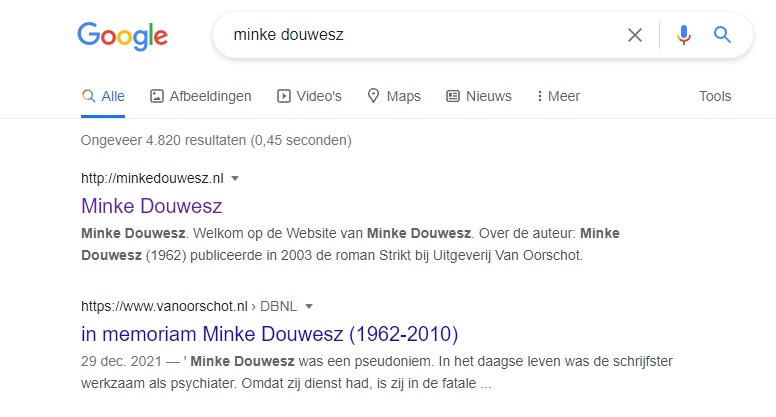Start voice search with microphone icon

click(684, 35)
